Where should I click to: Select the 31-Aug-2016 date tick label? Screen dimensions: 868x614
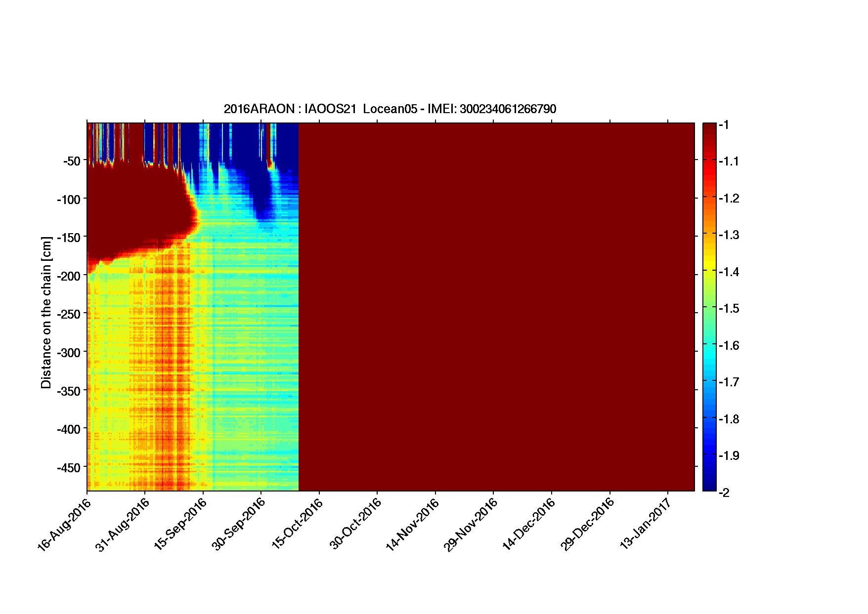[x=122, y=524]
